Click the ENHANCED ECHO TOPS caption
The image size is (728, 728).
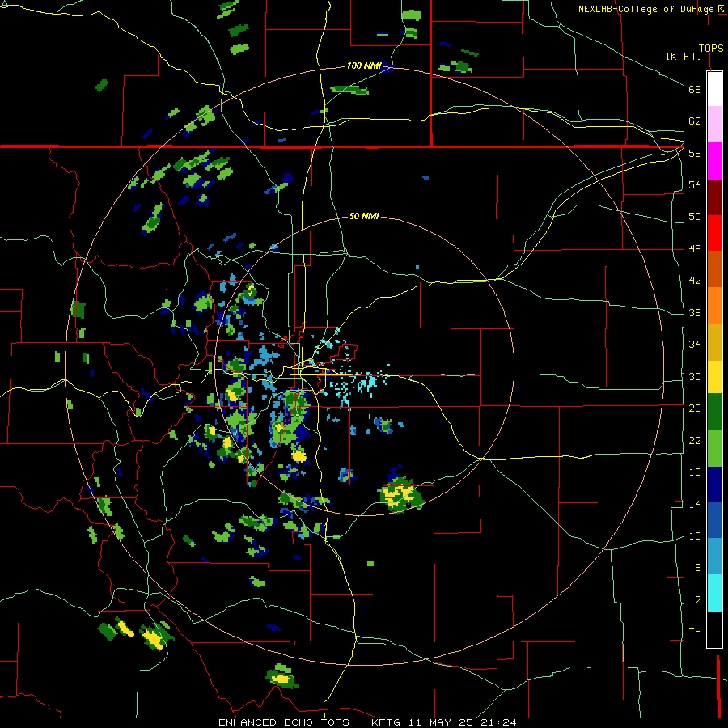(x=284, y=722)
